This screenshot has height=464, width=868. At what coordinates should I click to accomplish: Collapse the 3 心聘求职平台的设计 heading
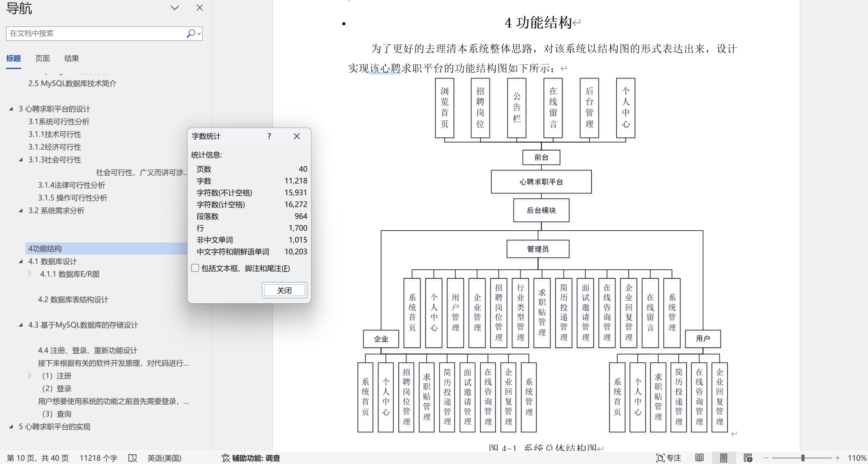(x=11, y=109)
